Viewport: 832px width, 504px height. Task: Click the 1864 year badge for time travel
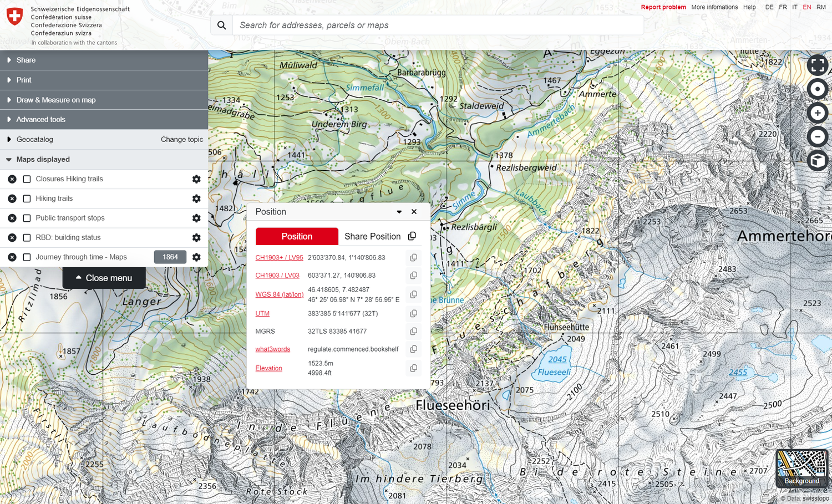click(x=170, y=257)
